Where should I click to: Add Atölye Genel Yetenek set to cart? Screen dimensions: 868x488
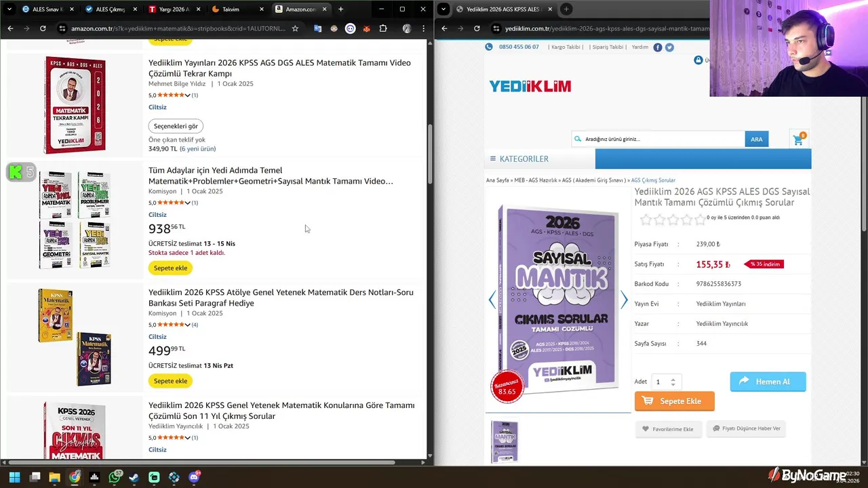coord(170,381)
